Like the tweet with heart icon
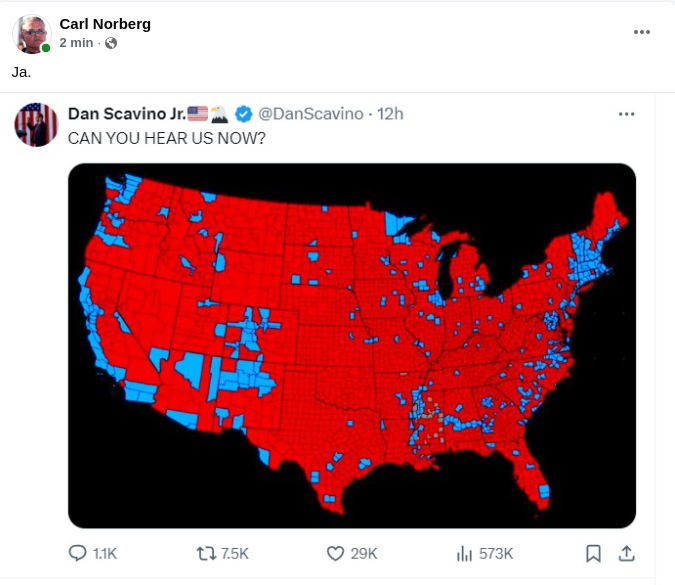Image resolution: width=675 pixels, height=585 pixels. coord(336,553)
